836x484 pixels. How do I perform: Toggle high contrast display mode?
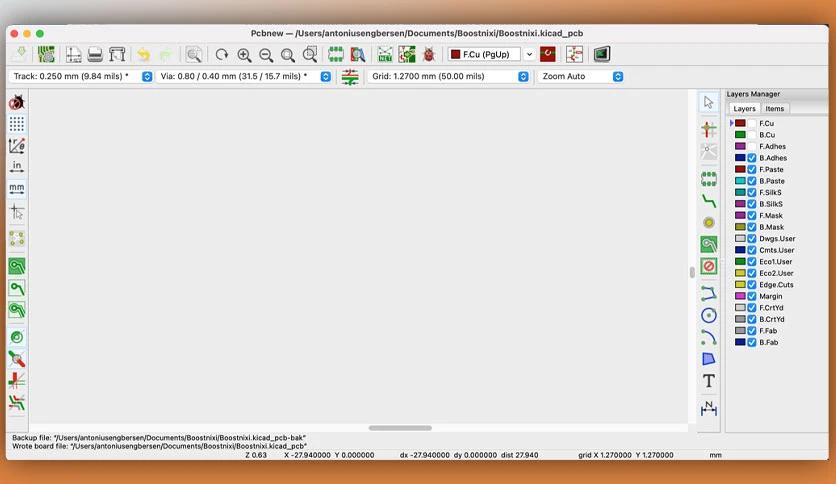pyautogui.click(x=17, y=402)
